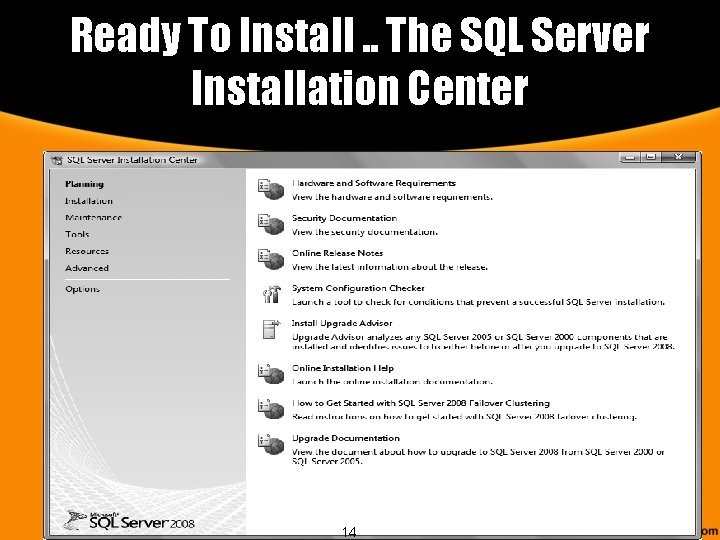Click 'View the security documentation.' text
Image resolution: width=720 pixels, height=540 pixels.
[x=365, y=232]
